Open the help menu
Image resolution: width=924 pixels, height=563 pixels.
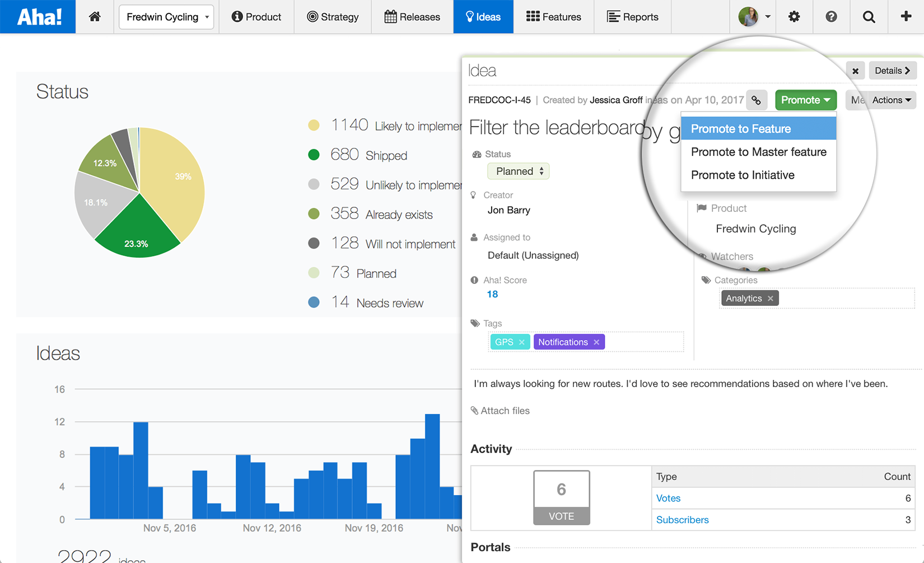830,17
